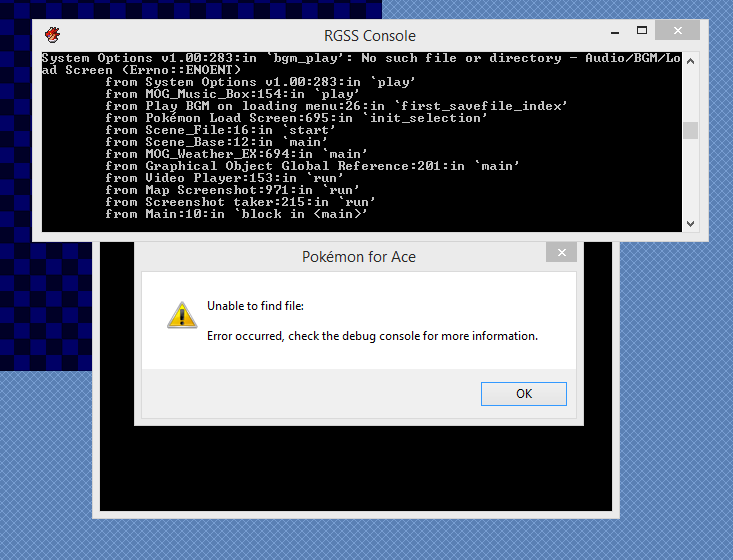This screenshot has height=560, width=733.
Task: Click OK in the error dialog
Action: pos(524,394)
